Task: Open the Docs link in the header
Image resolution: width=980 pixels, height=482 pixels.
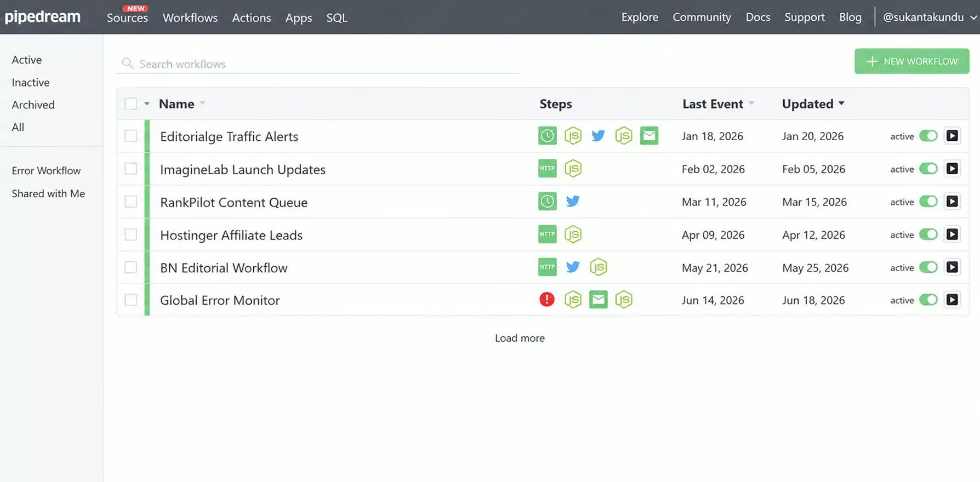Action: click(758, 17)
